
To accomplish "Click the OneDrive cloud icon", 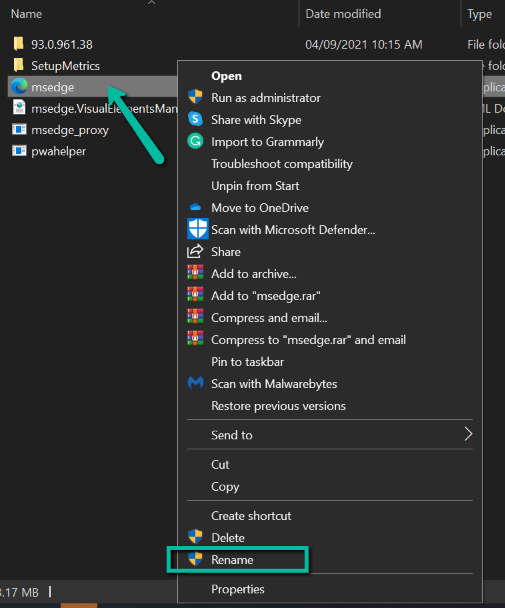I will (x=195, y=207).
